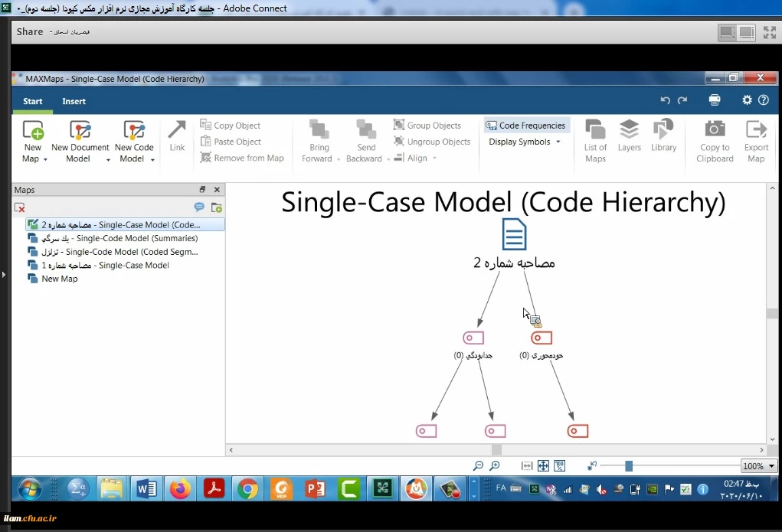
Task: Click the New Map icon
Action: pyautogui.click(x=33, y=130)
